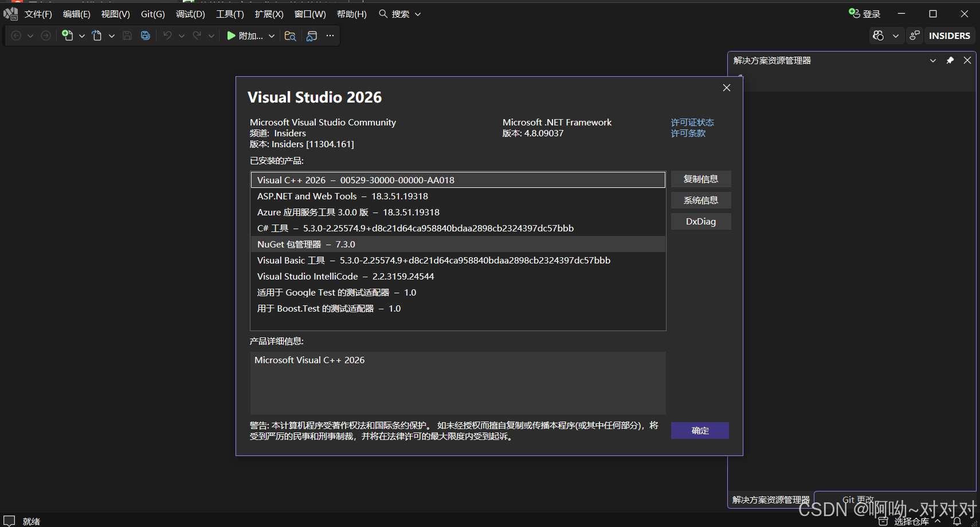
Task: Open the 文件(F) menu
Action: (x=38, y=14)
